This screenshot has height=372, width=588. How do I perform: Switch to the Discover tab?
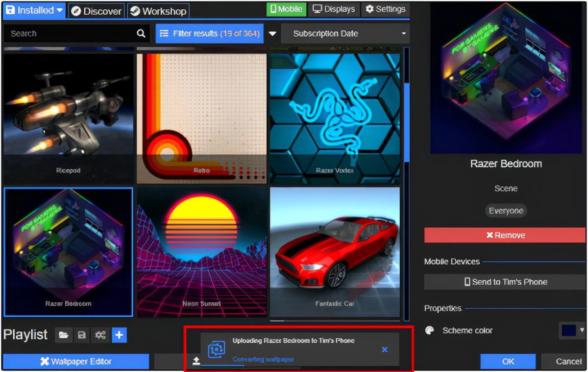(x=97, y=11)
